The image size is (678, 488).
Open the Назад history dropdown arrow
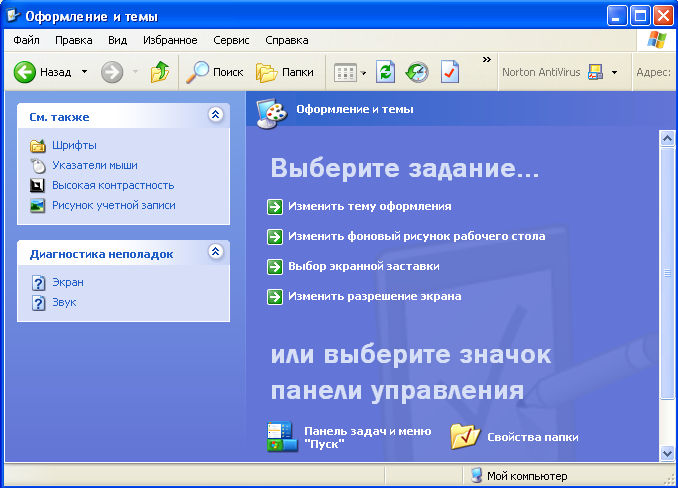point(85,72)
